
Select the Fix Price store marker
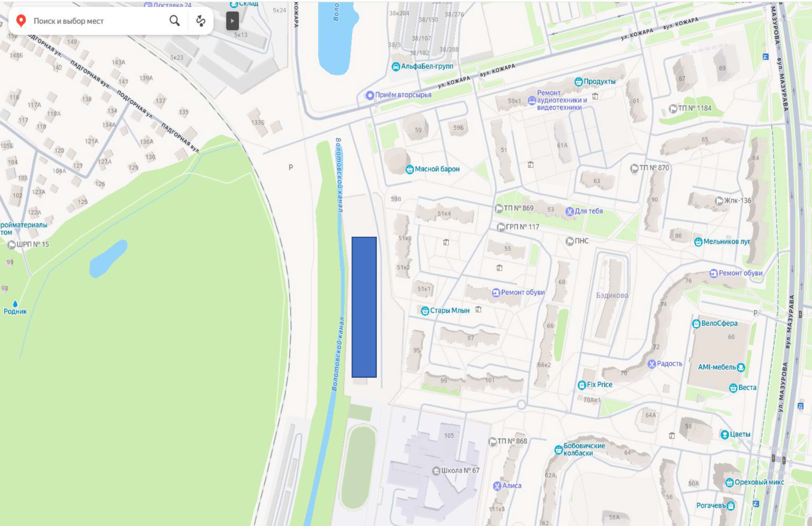(x=582, y=385)
